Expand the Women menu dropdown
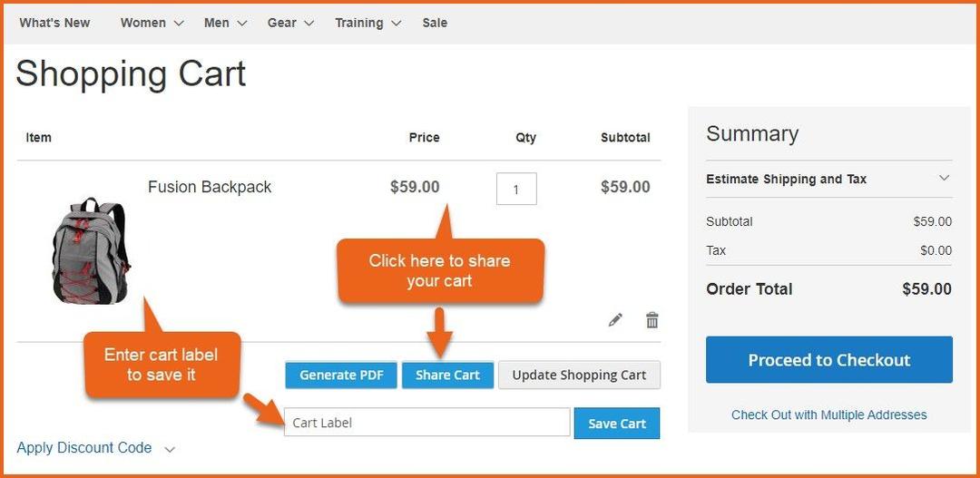Image resolution: width=980 pixels, height=478 pixels. pos(152,23)
